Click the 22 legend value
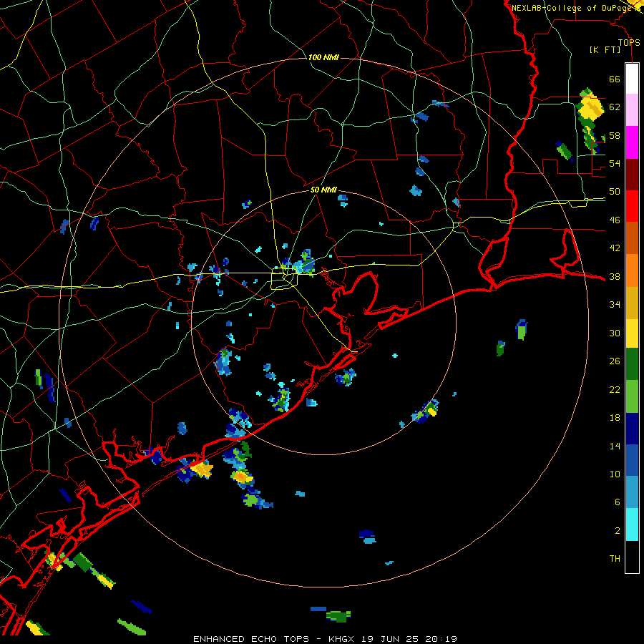This screenshot has width=644, height=644. tap(615, 390)
